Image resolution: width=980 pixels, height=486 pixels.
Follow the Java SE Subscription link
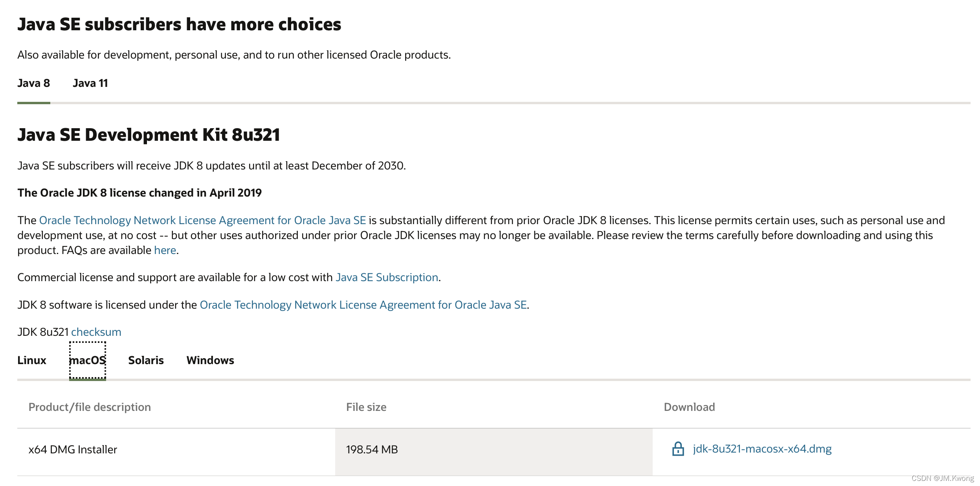point(387,278)
